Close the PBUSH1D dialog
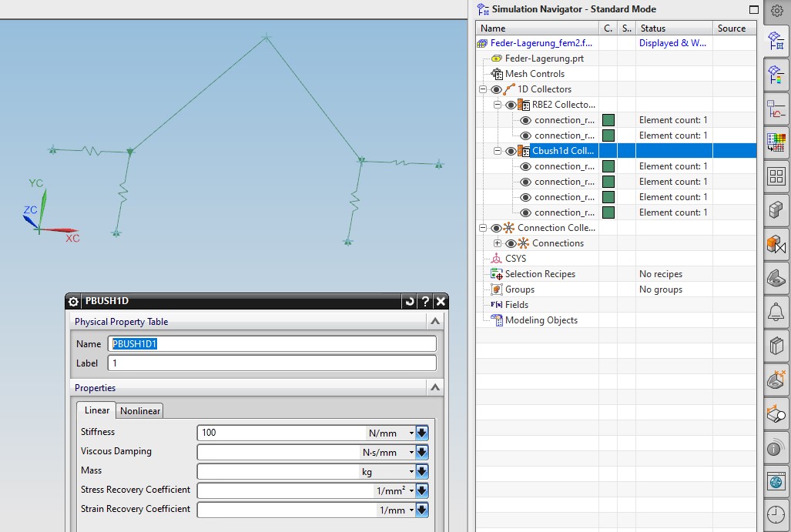The image size is (791, 532). 441,302
